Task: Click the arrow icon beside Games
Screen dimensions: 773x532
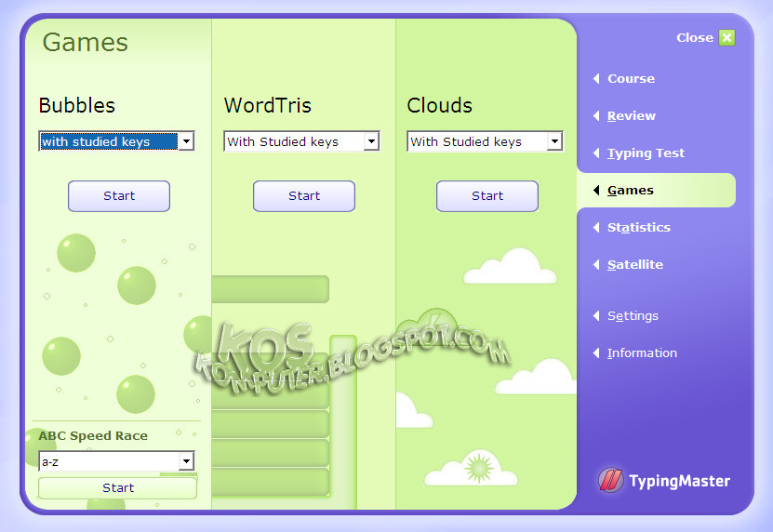Action: 596,191
